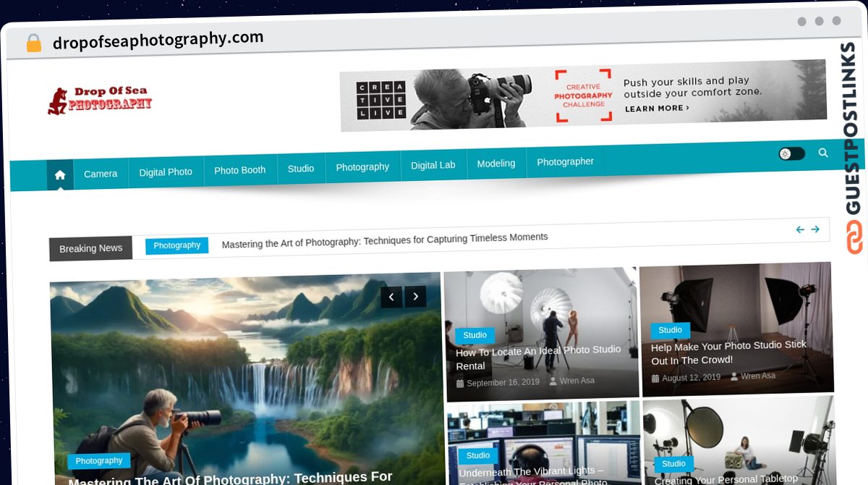Viewport: 868px width, 485px height.
Task: Click the Learn More link in banner
Action: (x=657, y=109)
